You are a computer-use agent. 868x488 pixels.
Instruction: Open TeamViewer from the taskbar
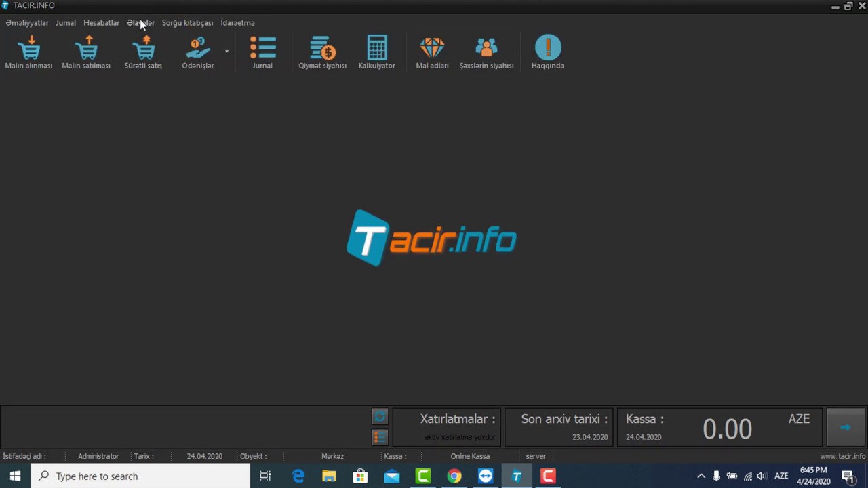pyautogui.click(x=486, y=476)
